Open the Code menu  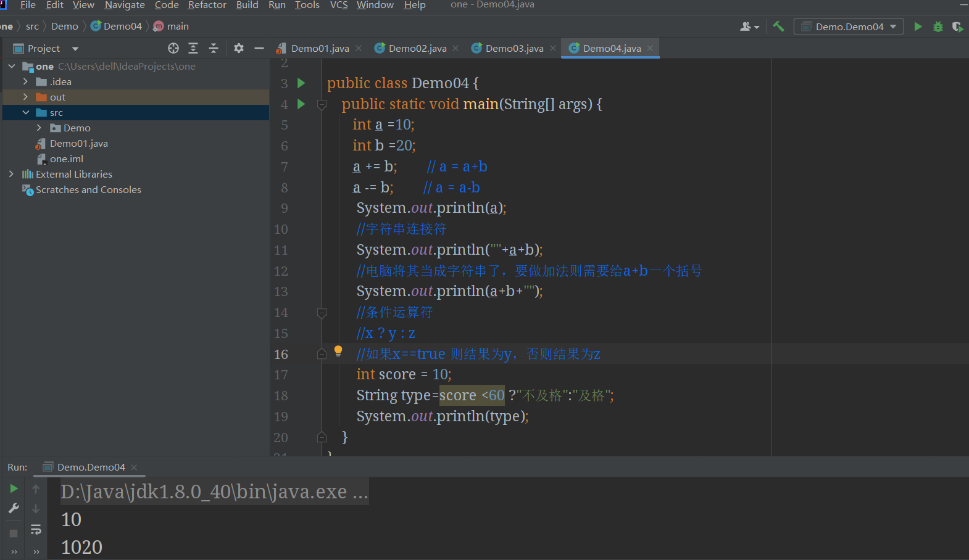click(167, 5)
